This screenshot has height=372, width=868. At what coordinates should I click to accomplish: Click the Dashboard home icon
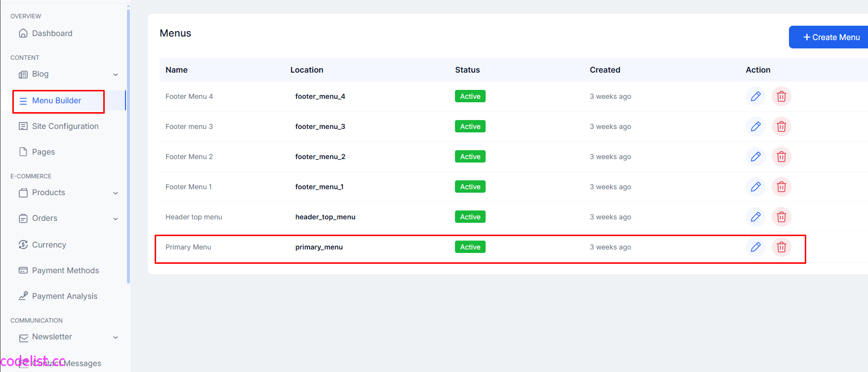(23, 33)
